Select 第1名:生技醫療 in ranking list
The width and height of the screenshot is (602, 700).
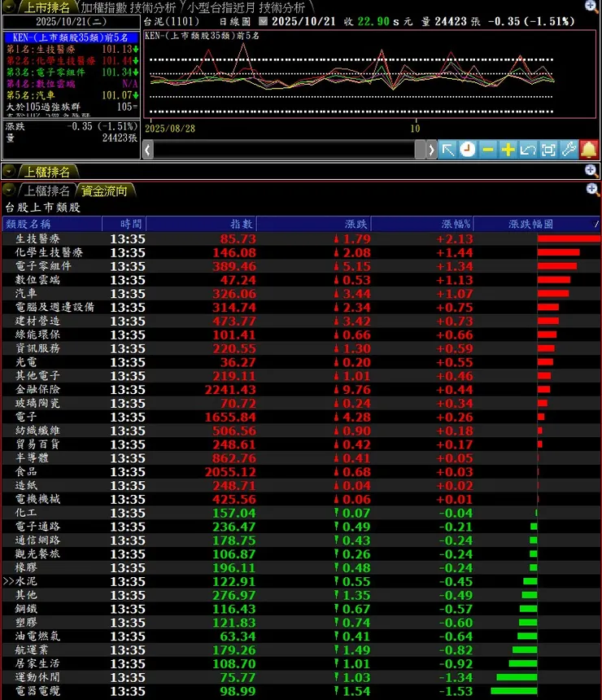point(71,49)
